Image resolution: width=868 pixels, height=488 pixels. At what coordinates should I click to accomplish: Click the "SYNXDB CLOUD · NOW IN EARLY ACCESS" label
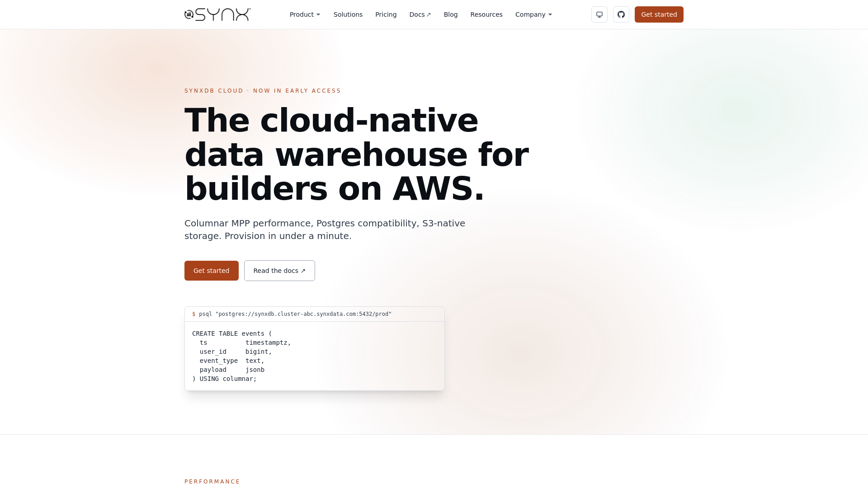click(263, 91)
